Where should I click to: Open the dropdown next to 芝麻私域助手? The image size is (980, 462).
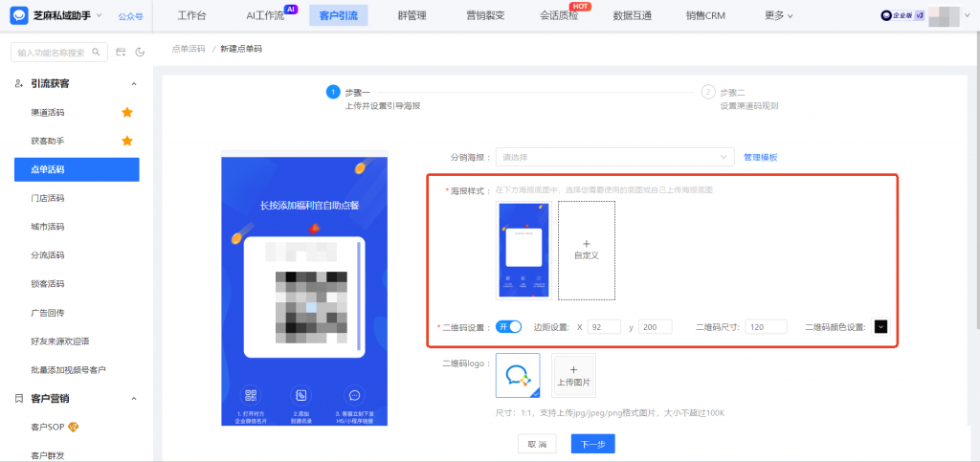(x=99, y=15)
